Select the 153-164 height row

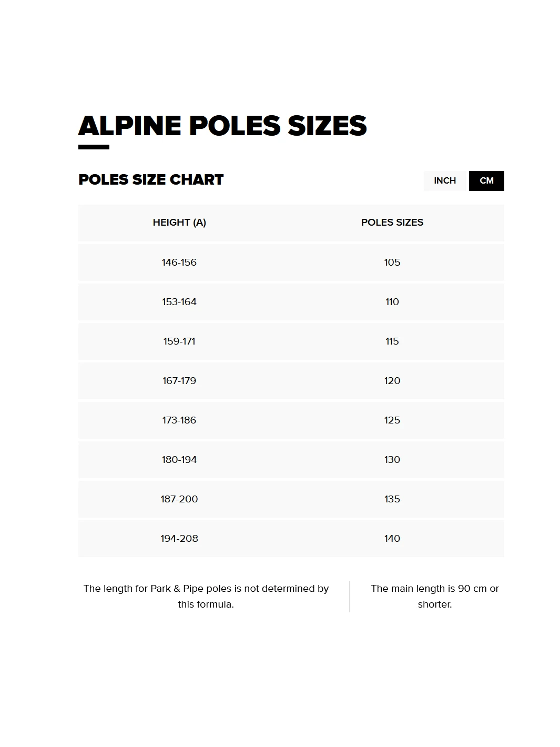coord(179,301)
